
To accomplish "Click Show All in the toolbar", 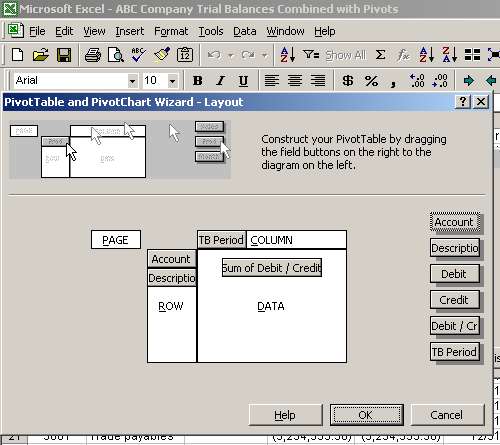I will point(346,55).
